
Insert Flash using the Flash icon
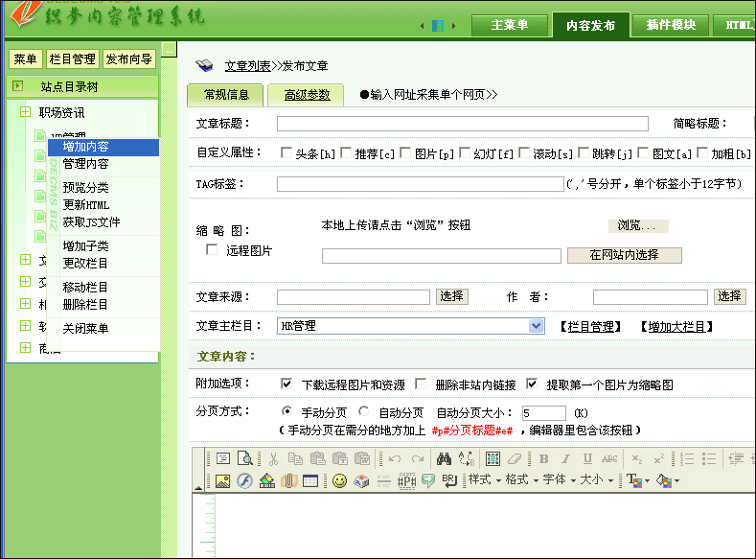click(244, 480)
